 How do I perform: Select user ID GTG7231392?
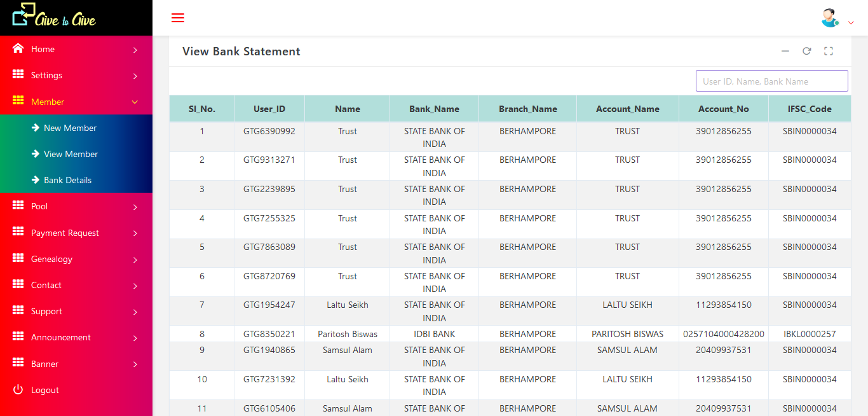tap(269, 379)
